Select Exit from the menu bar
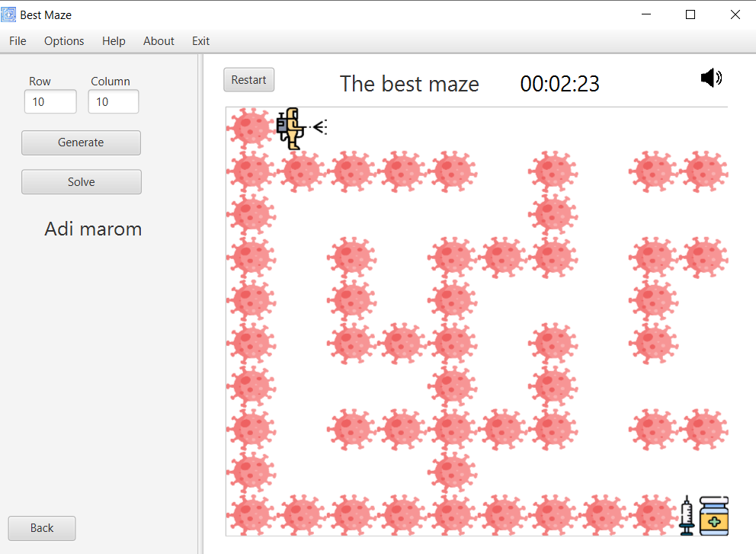756x554 pixels. (x=200, y=41)
